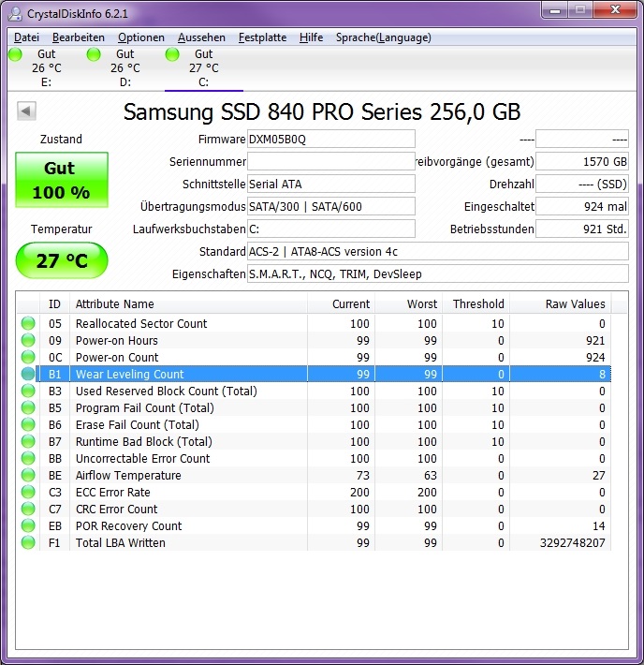Click the Samsung SSD 840 PRO Series title
The height and width of the screenshot is (665, 644).
pyautogui.click(x=322, y=112)
